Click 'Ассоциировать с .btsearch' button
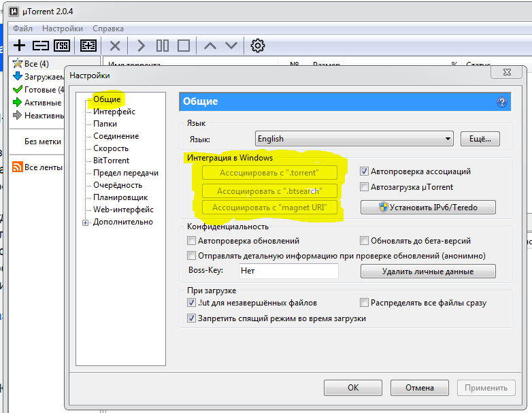Viewport: 532px width, 413px height. [269, 191]
